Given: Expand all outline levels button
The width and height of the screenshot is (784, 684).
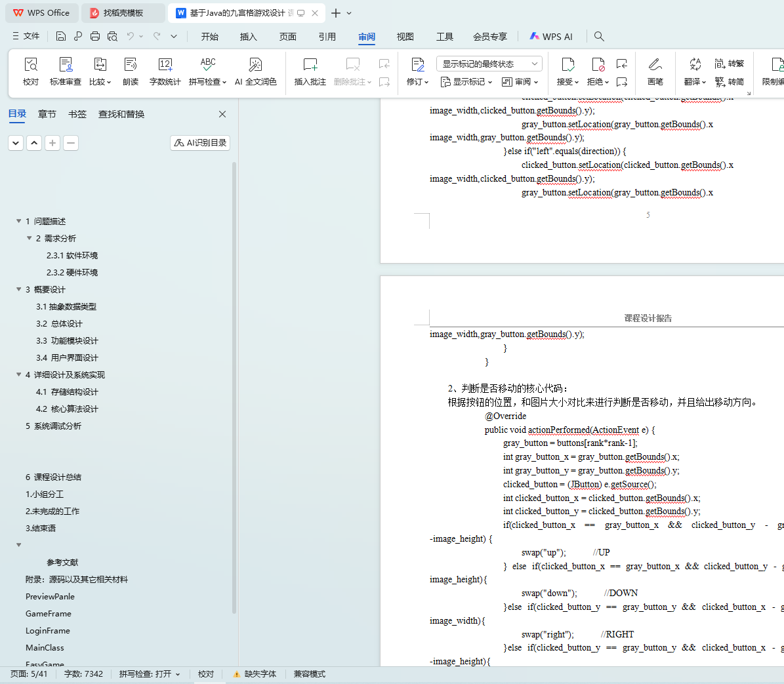Looking at the screenshot, I should click(16, 143).
